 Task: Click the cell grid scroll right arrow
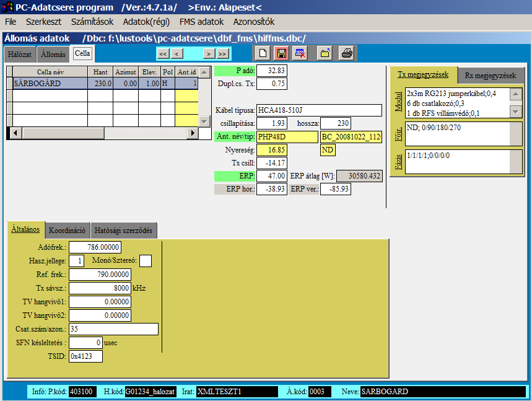tap(193, 133)
